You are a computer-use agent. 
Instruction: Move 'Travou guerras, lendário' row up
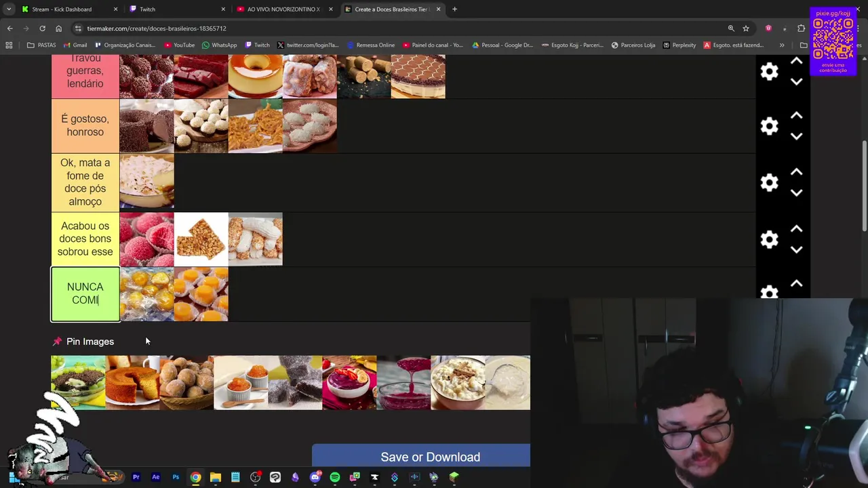[797, 62]
